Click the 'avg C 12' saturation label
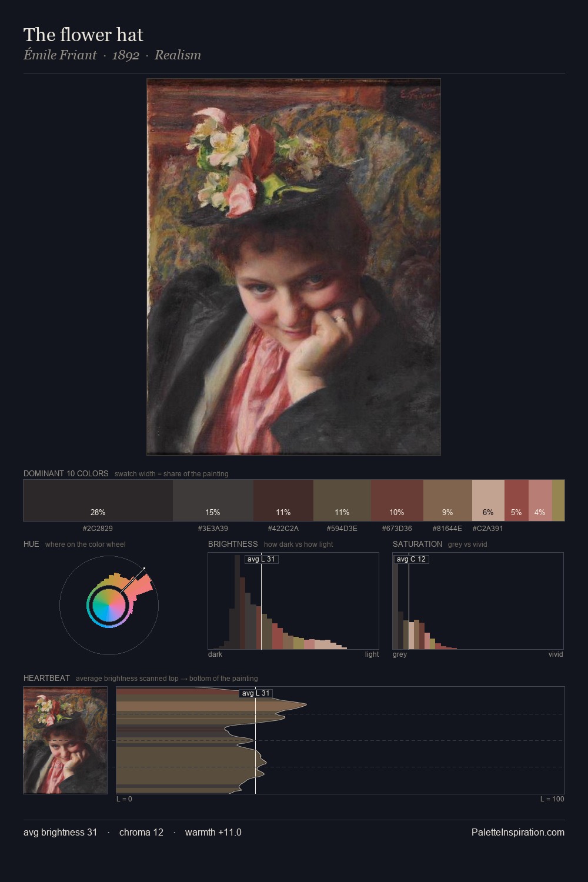Viewport: 588px width, 882px height. tap(411, 559)
